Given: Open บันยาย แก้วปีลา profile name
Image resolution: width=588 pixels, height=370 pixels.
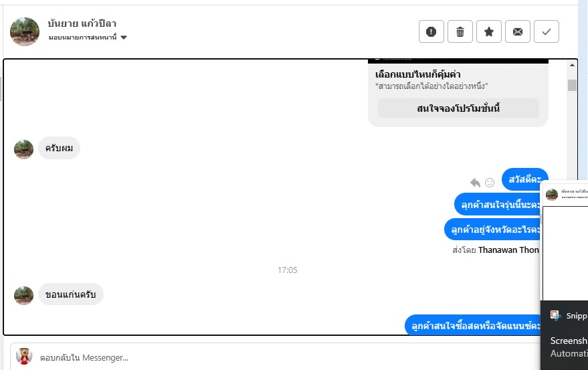Looking at the screenshot, I should click(x=82, y=23).
